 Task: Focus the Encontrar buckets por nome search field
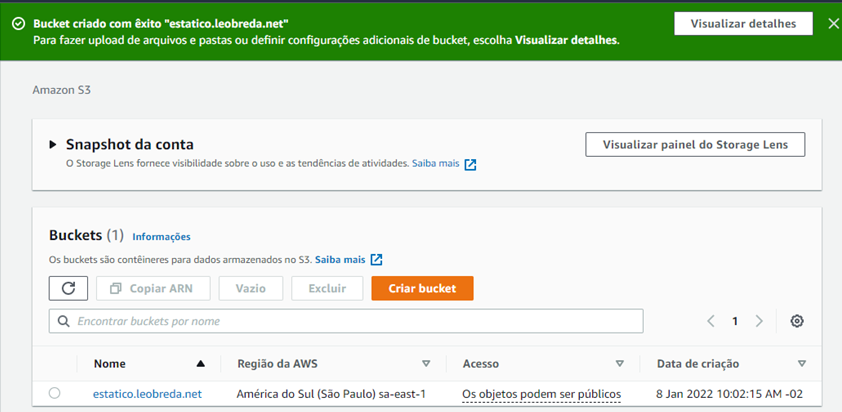pyautogui.click(x=346, y=321)
